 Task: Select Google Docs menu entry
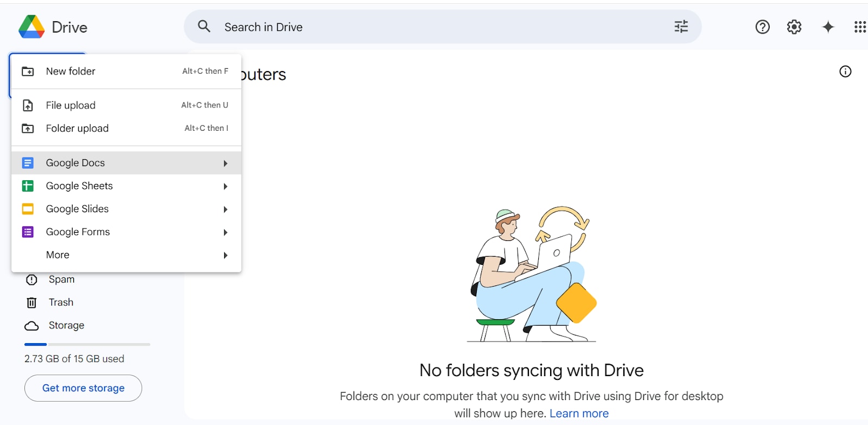[126, 163]
